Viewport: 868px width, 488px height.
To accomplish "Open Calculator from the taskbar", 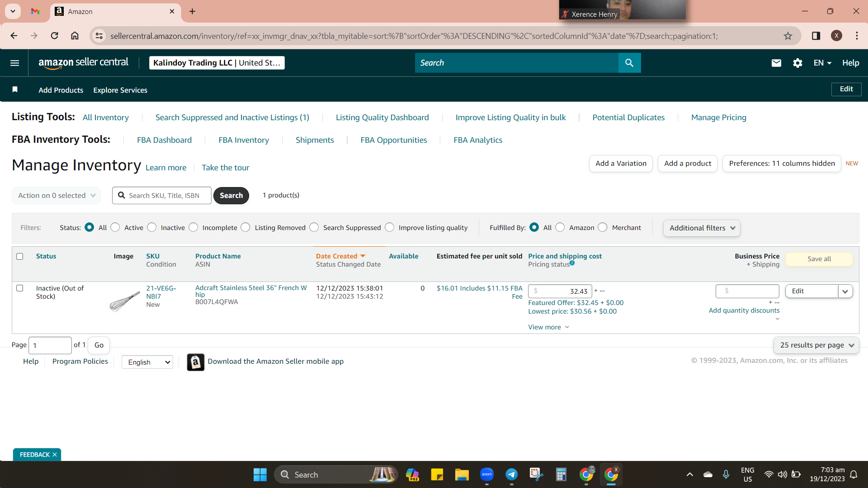I will tap(561, 474).
